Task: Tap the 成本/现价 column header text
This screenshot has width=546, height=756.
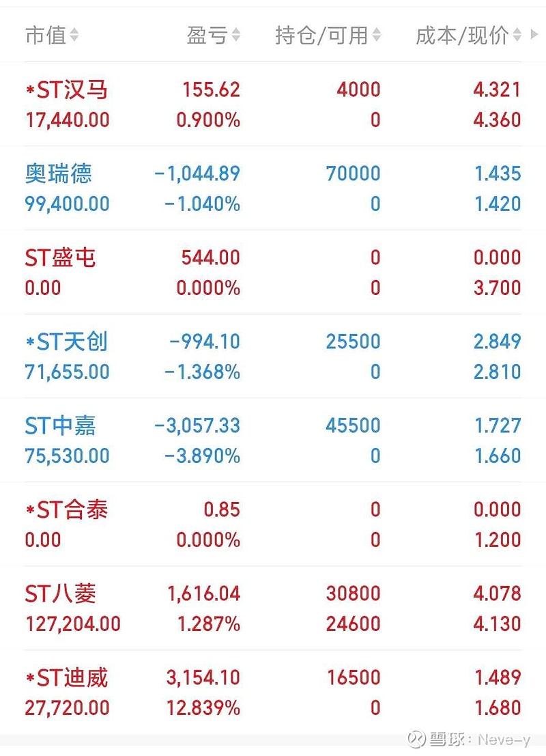Action: [462, 36]
